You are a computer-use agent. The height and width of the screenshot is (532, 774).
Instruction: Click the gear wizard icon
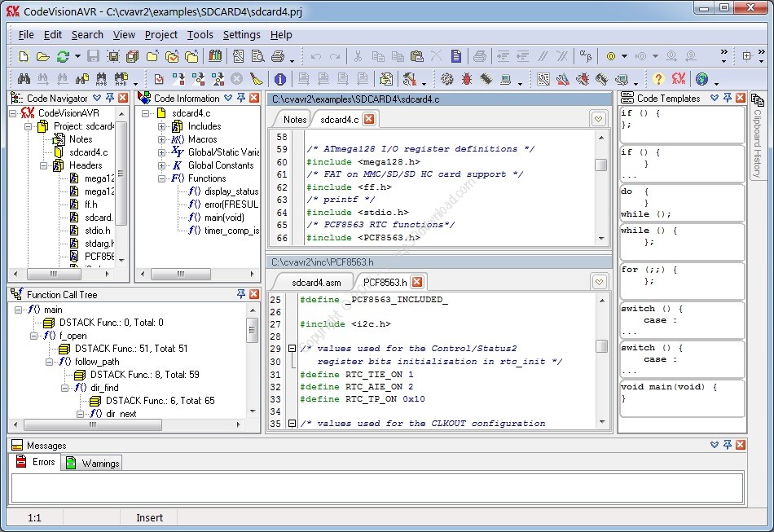[447, 79]
